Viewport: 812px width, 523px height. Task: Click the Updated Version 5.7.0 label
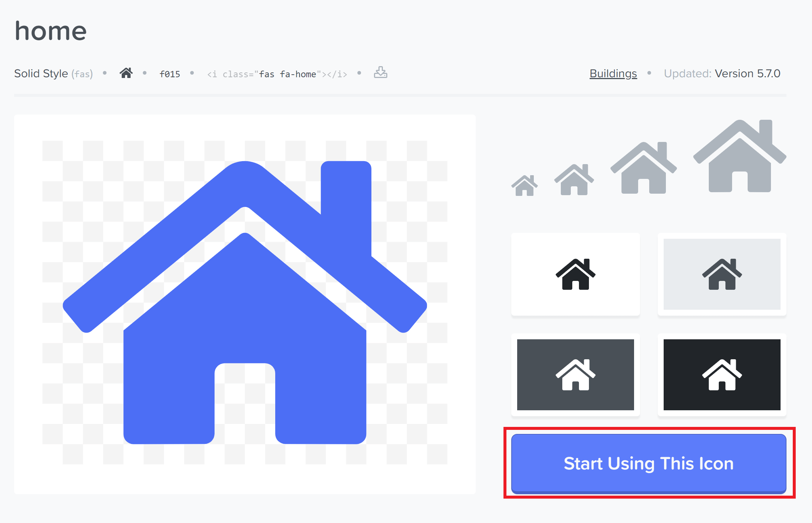(722, 73)
